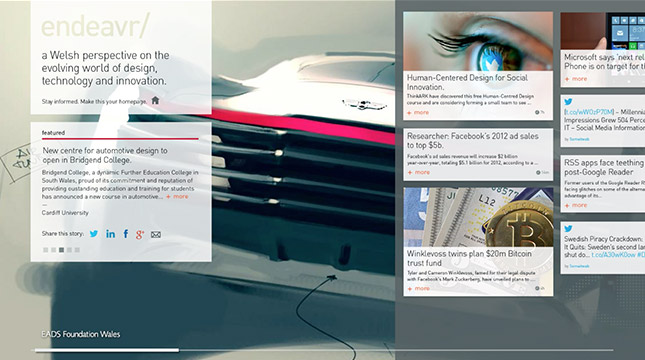Select the first carousel dot in the featured panel
This screenshot has height=360, width=645.
tap(46, 250)
